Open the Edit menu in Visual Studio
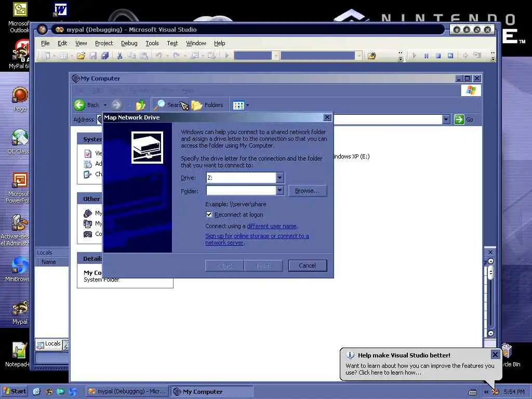The width and height of the screenshot is (532, 399). tap(62, 44)
